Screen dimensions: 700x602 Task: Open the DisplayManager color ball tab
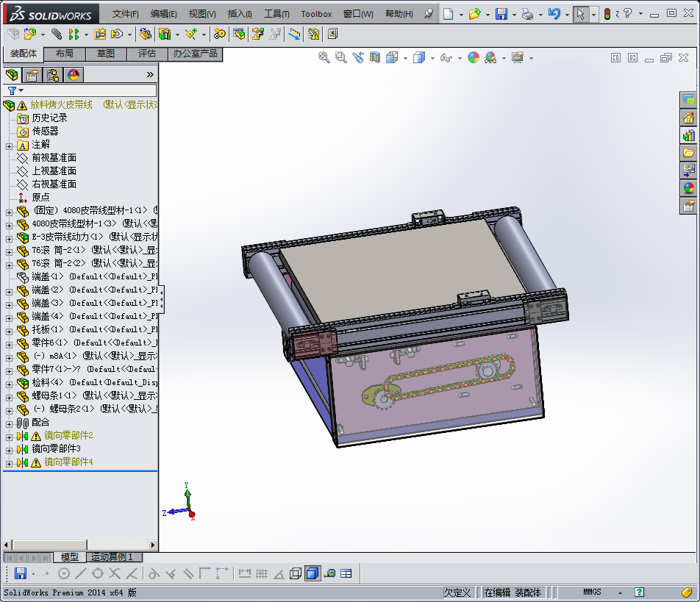[74, 74]
